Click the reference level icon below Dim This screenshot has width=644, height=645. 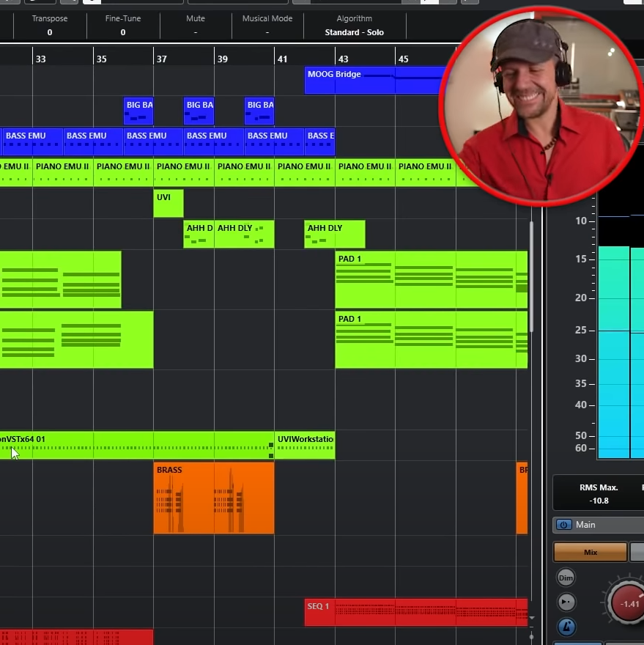click(x=566, y=602)
